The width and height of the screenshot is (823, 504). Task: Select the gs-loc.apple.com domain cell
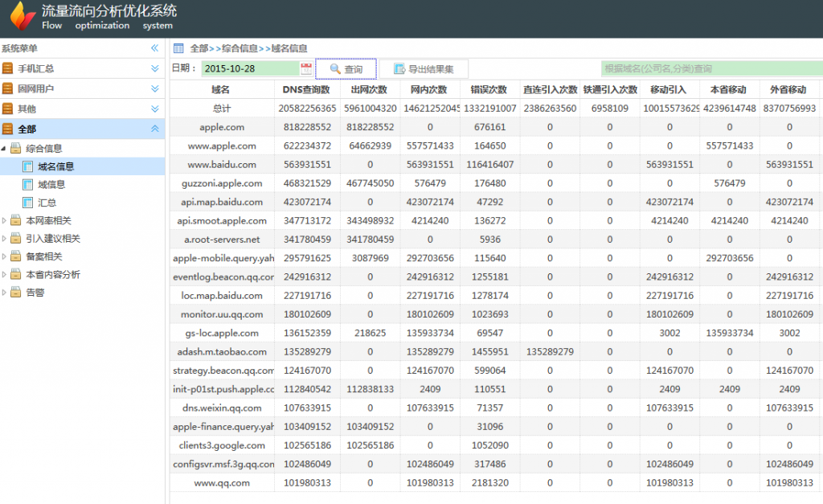coord(222,333)
